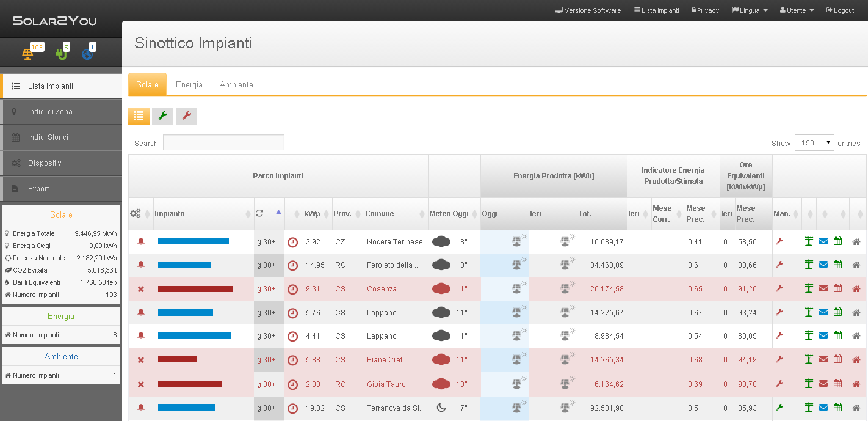Click the Tot. column header
Viewport: 868px width, 421px height.
pos(602,214)
